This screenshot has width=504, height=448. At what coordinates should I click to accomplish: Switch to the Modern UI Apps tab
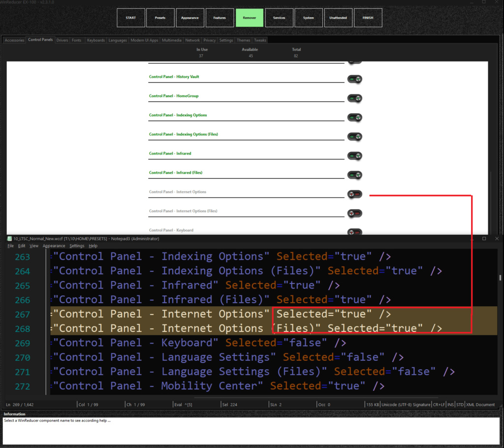[x=144, y=40]
